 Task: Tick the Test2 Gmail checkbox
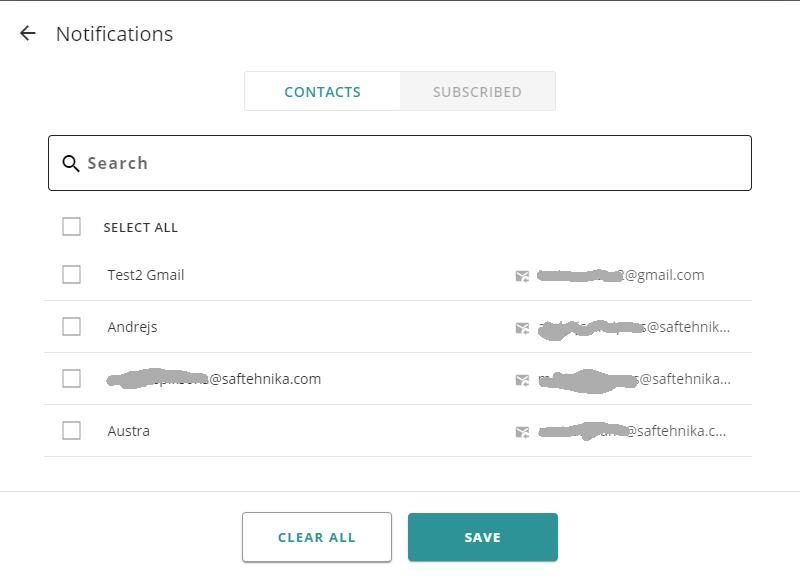coord(71,274)
